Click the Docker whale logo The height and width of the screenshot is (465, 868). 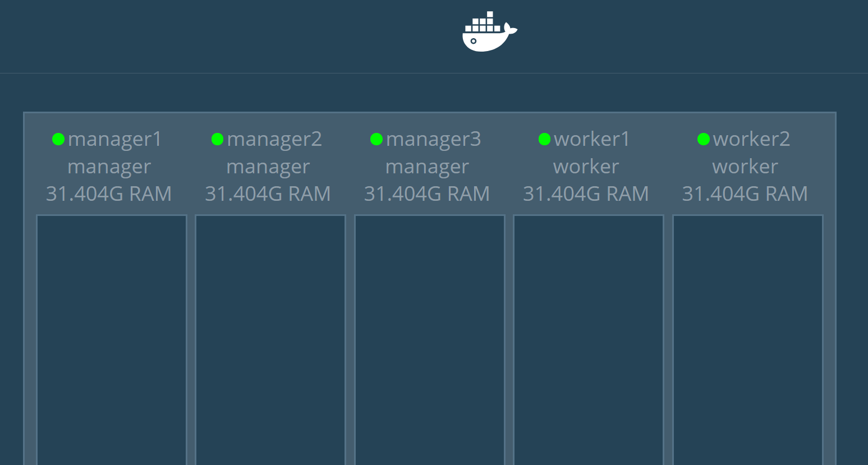pos(489,32)
